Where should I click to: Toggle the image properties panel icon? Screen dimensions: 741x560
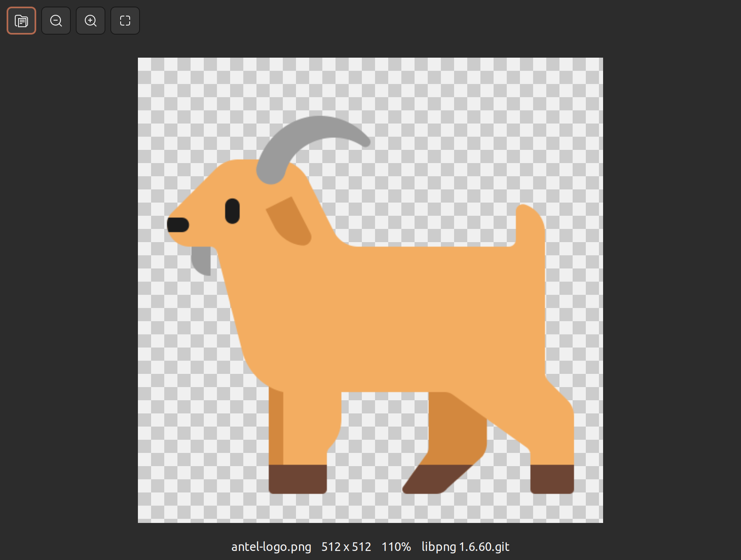(x=21, y=21)
